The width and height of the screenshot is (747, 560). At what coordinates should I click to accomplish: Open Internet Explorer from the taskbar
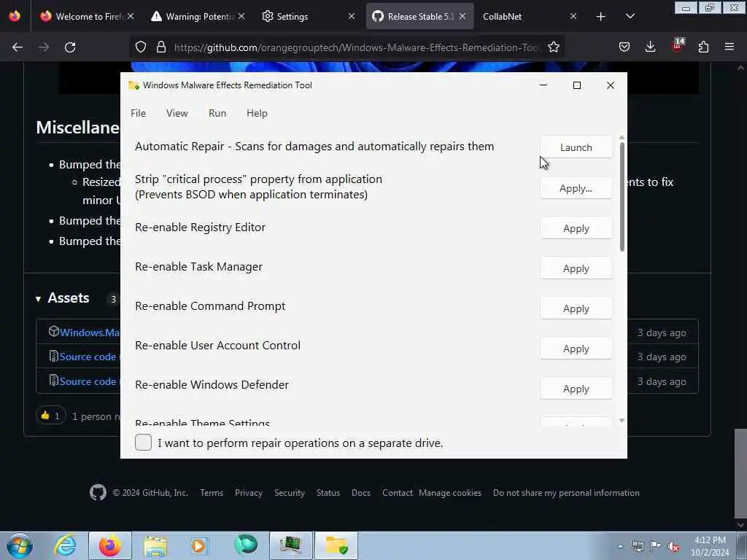65,545
